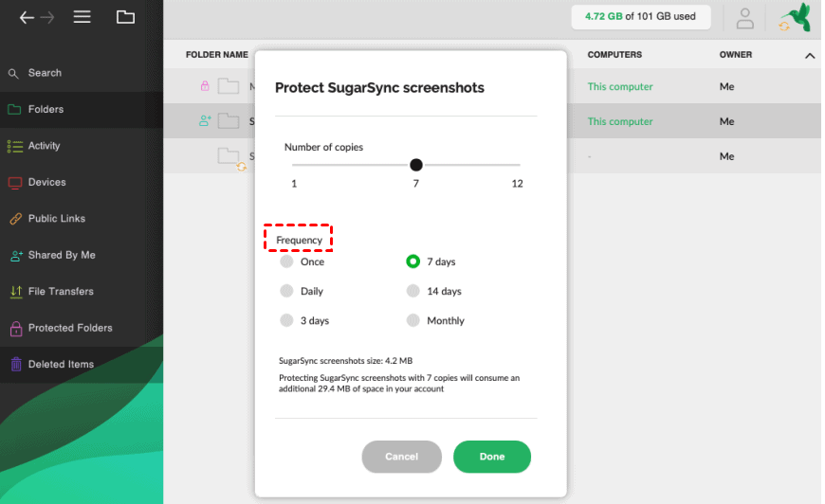Open the user account profile icon
825x504 pixels.
pyautogui.click(x=745, y=18)
